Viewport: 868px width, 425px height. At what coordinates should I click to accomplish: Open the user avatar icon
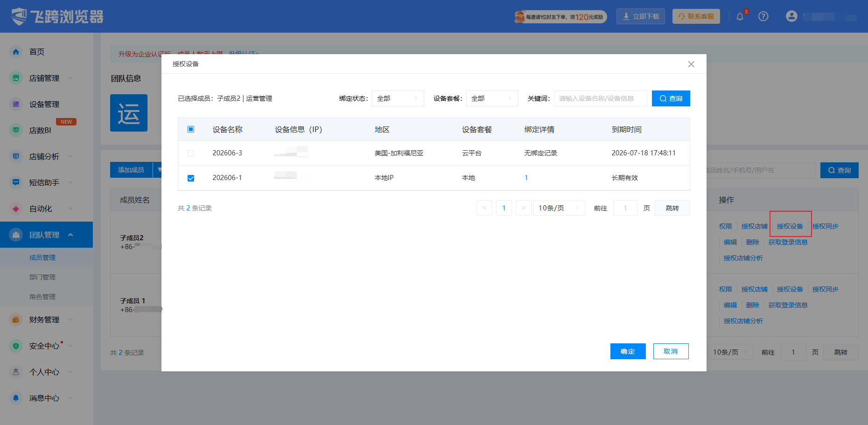click(x=791, y=16)
